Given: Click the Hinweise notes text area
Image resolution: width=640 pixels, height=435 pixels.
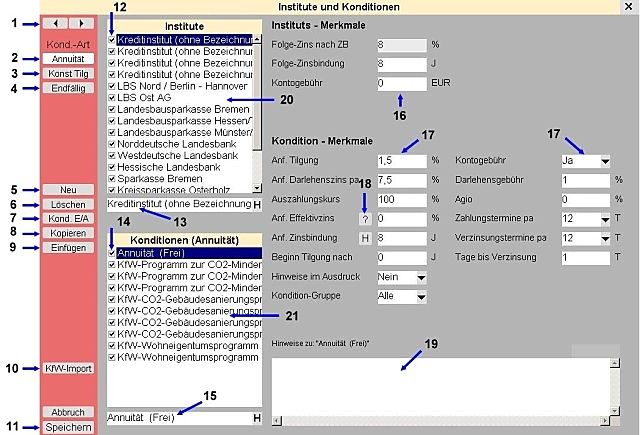Looking at the screenshot, I should coord(441,387).
